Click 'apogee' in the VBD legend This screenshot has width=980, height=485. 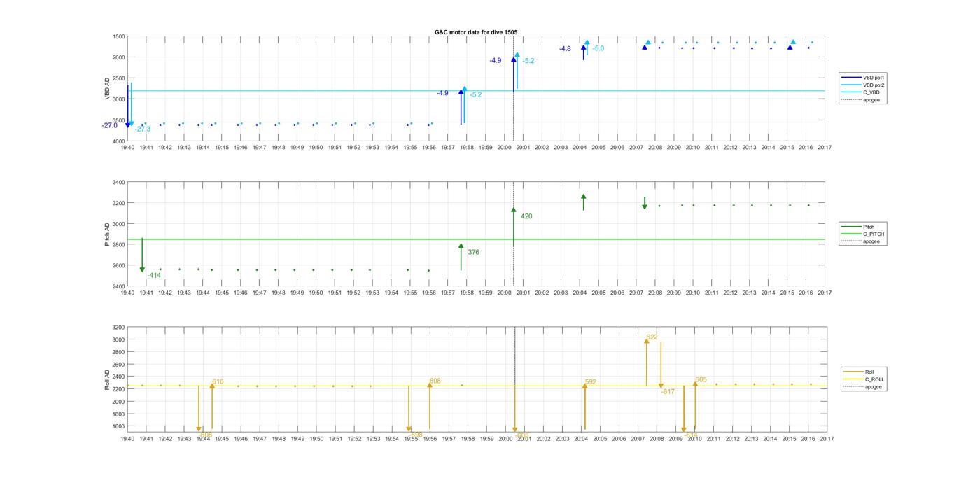(871, 100)
